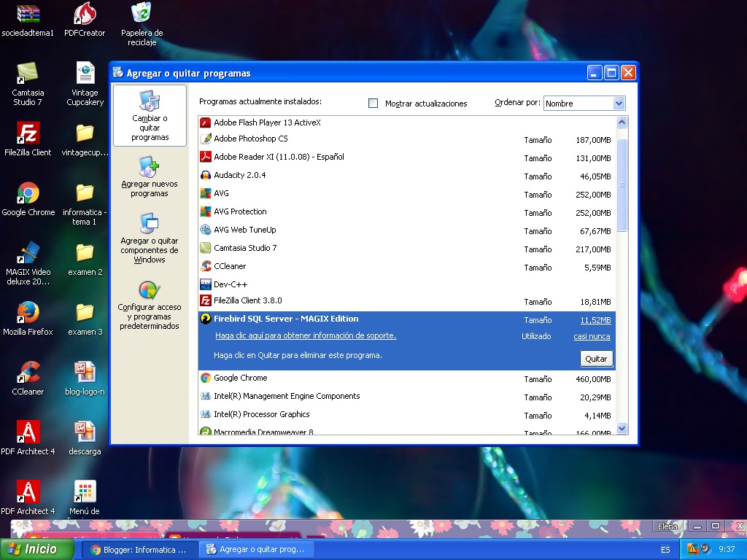Select Vintage Cupcakery desktop file
Viewport: 747px width, 560px height.
[x=85, y=84]
